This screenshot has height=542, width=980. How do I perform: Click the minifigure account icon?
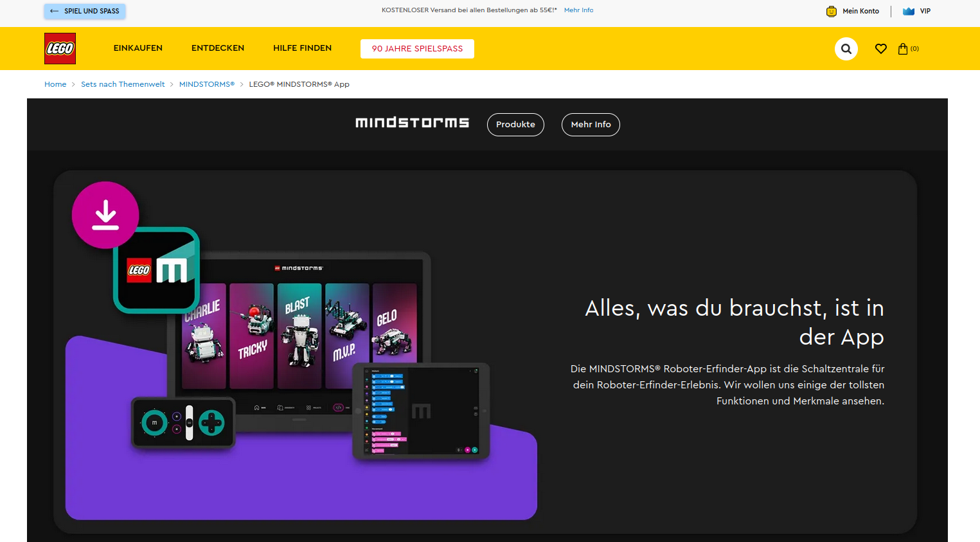832,11
